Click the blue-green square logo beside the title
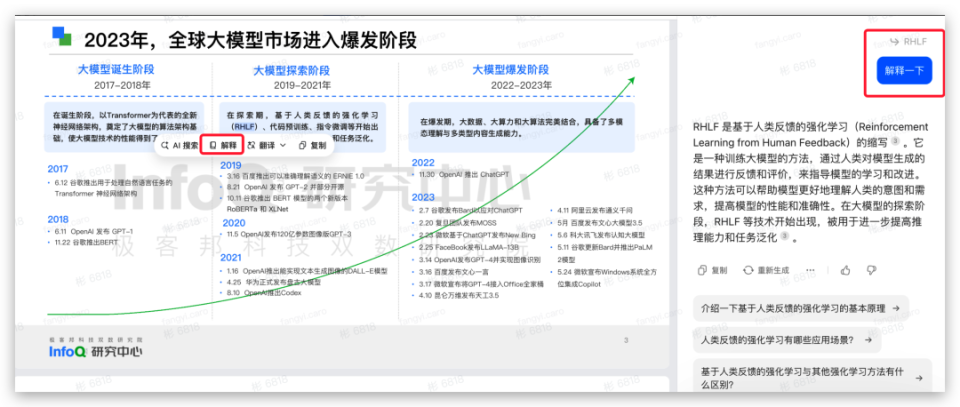Image resolution: width=960 pixels, height=407 pixels. 62,36
